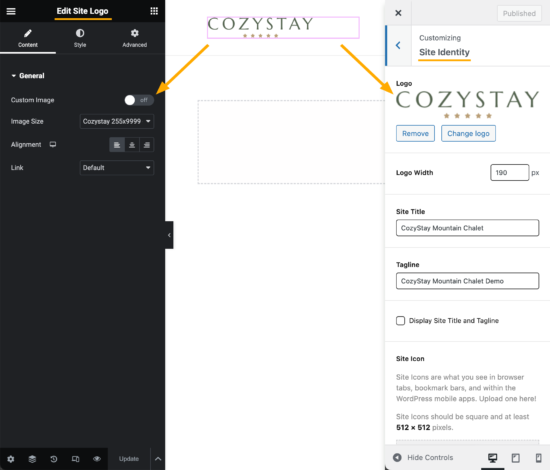Open Responsive Mode icon

75,459
